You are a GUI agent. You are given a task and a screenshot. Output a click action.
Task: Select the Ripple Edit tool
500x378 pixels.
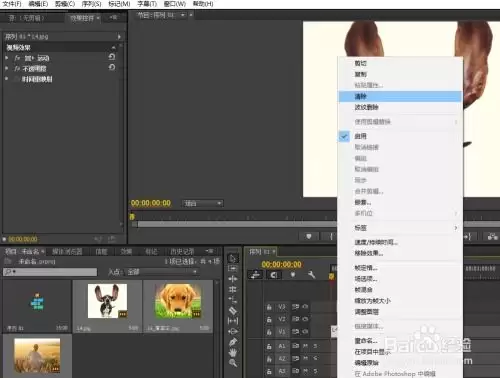[x=233, y=278]
